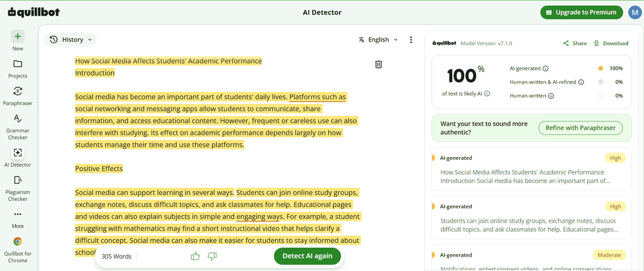Click the 'Introduction' heading text
644x271 pixels.
[x=94, y=73]
